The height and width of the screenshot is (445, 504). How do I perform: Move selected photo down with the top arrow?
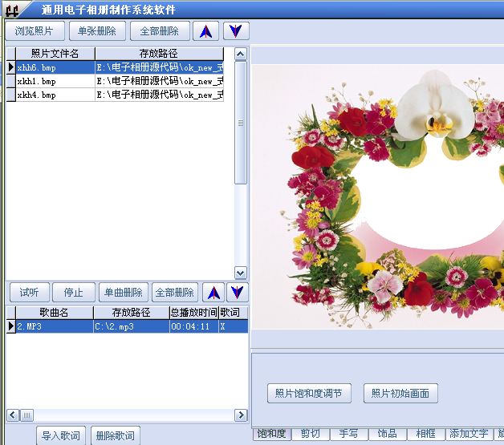236,31
